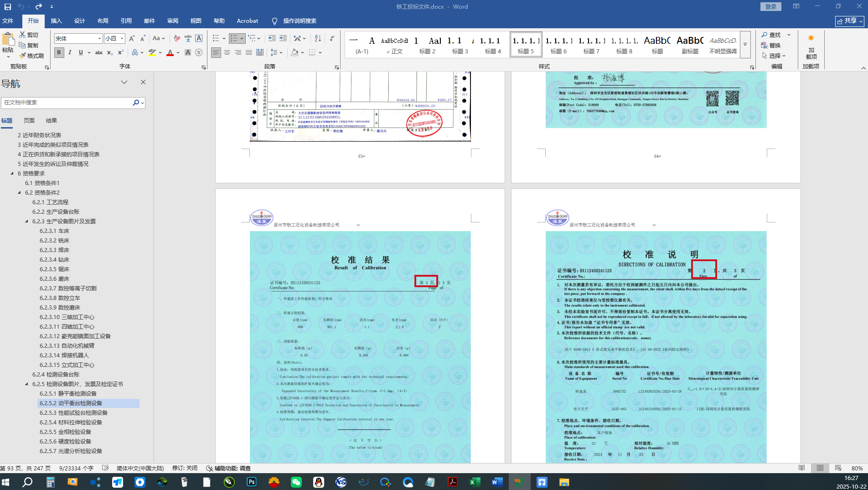Open the 审阅 (Review) ribbon tab
Image resolution: width=868 pixels, height=490 pixels.
click(x=173, y=21)
